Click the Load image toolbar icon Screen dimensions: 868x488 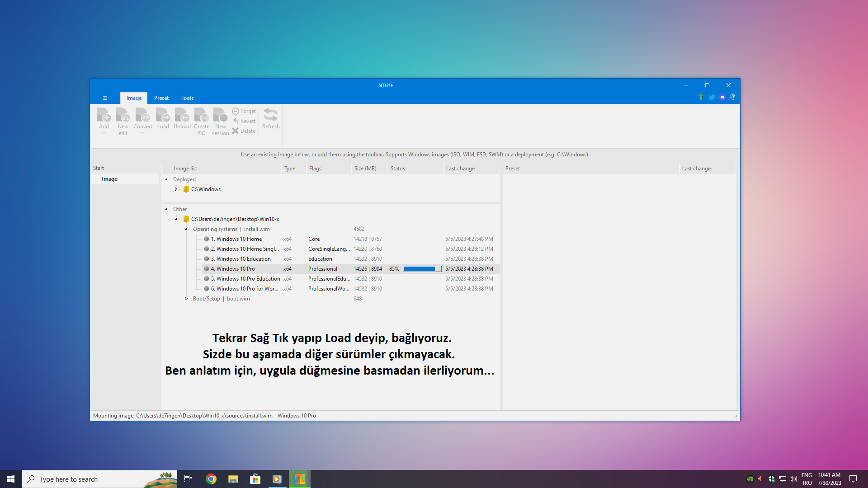(x=163, y=116)
